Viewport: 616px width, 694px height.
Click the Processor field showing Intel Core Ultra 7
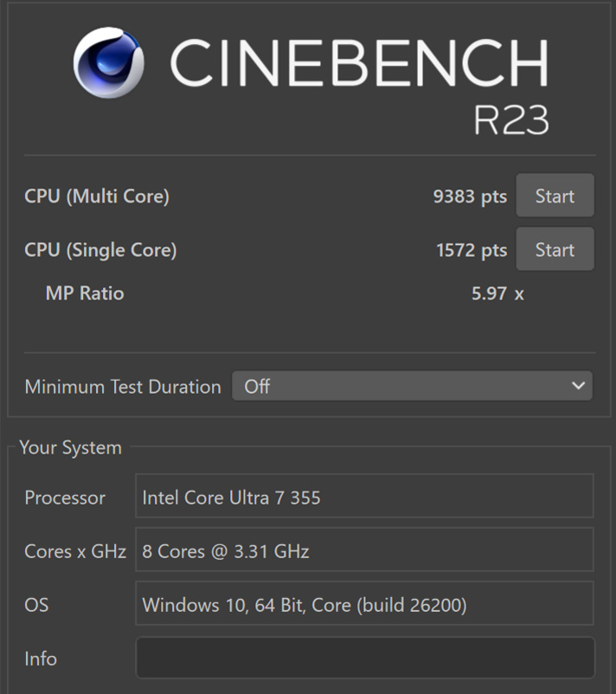tap(364, 498)
